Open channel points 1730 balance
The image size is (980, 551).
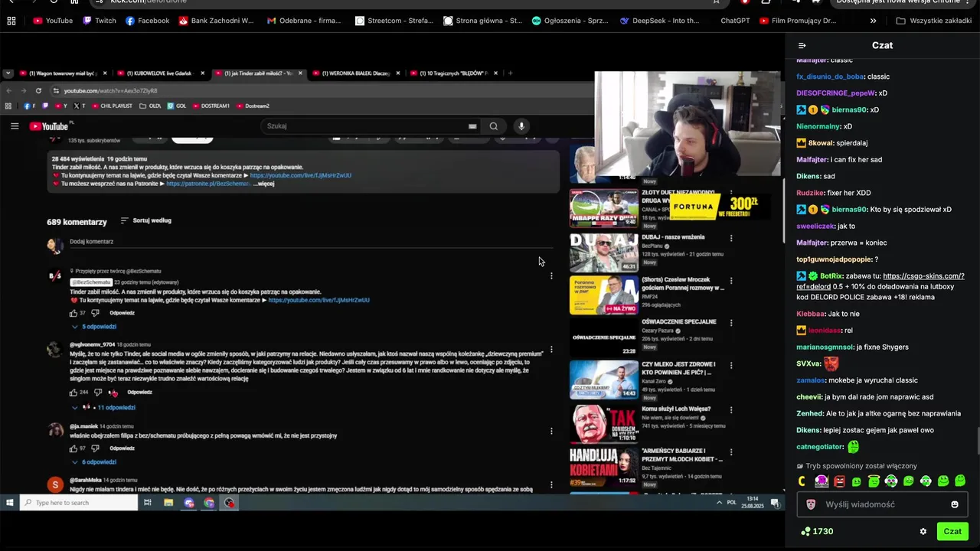(817, 531)
